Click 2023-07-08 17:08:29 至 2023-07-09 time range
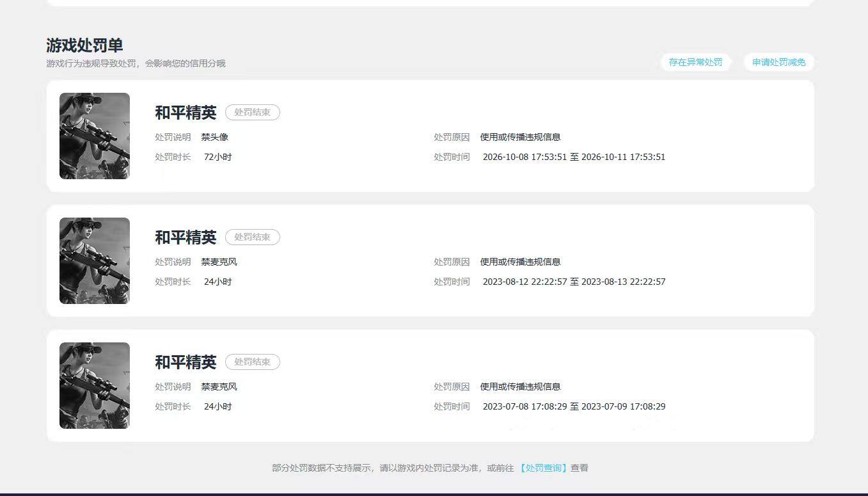This screenshot has width=868, height=496. [574, 406]
